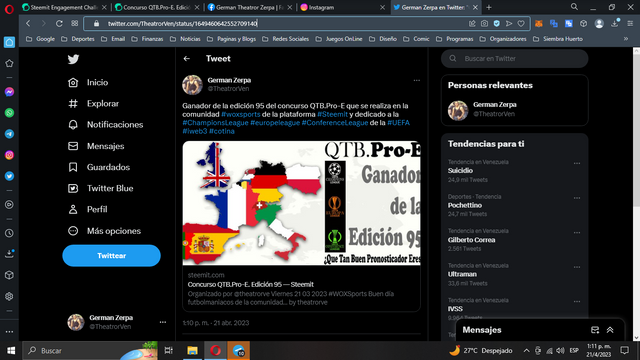Reload the page

click(59, 24)
